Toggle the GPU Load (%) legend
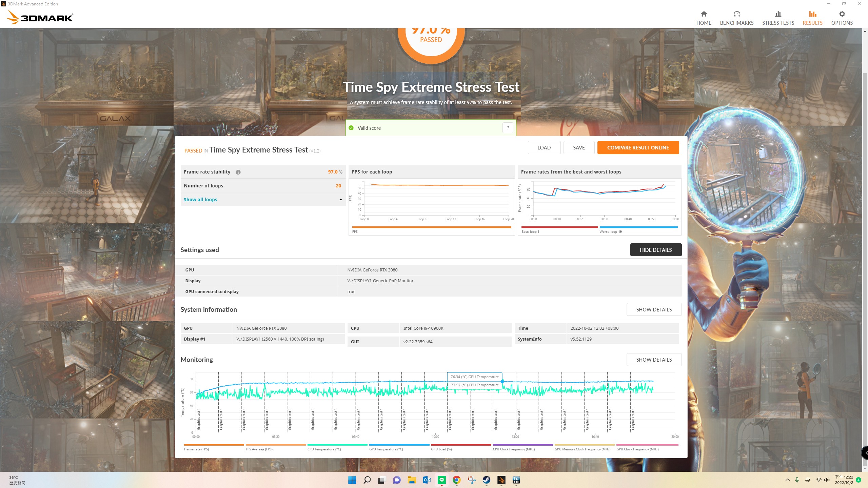This screenshot has height=488, width=868. pos(461,447)
